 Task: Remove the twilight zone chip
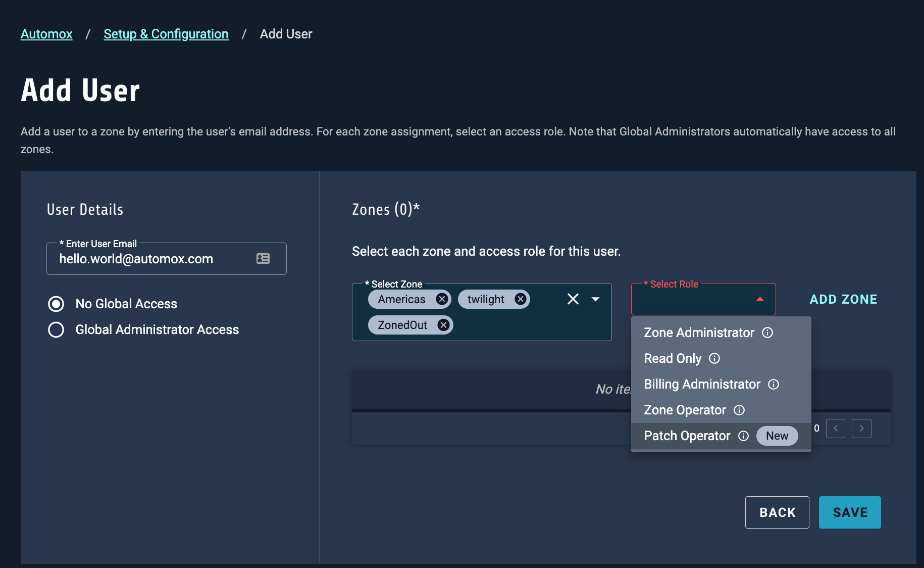pos(521,299)
